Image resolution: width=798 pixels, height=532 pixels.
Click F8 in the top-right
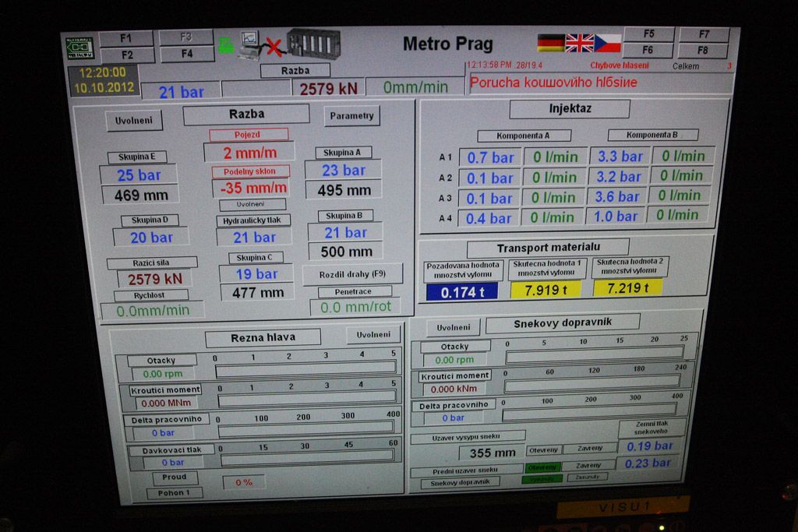coord(703,51)
